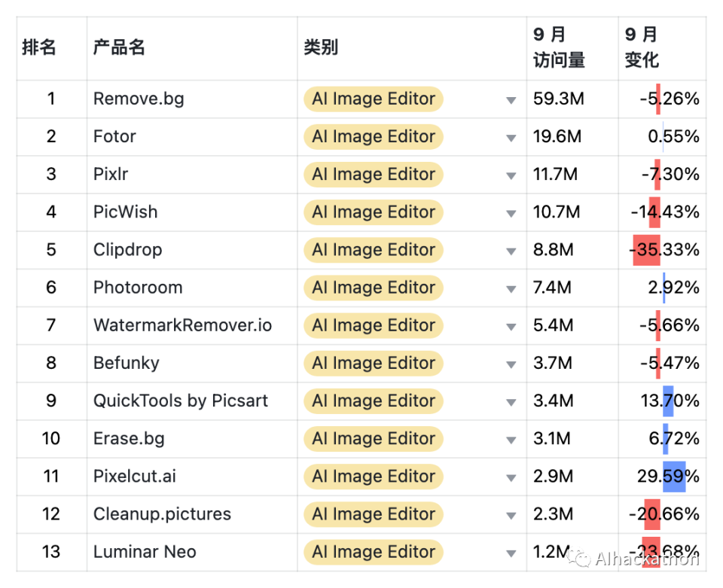Click the 产品名 column header
The height and width of the screenshot is (588, 723).
click(119, 48)
